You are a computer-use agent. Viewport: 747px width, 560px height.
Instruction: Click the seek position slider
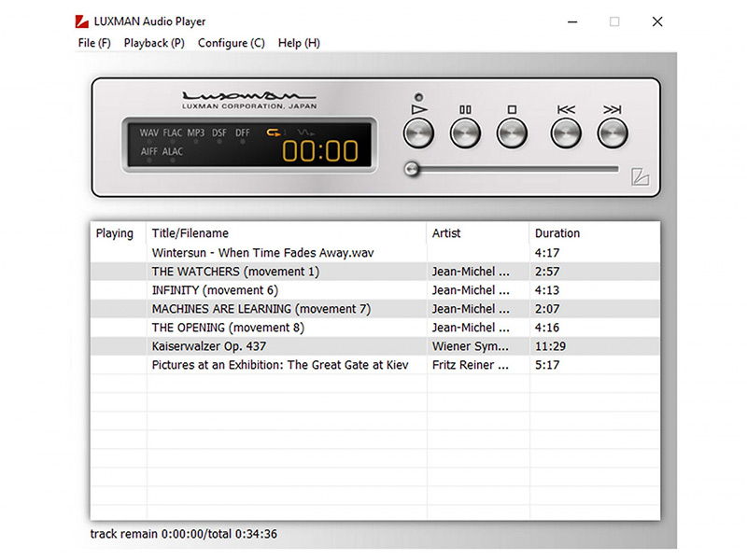tap(411, 168)
